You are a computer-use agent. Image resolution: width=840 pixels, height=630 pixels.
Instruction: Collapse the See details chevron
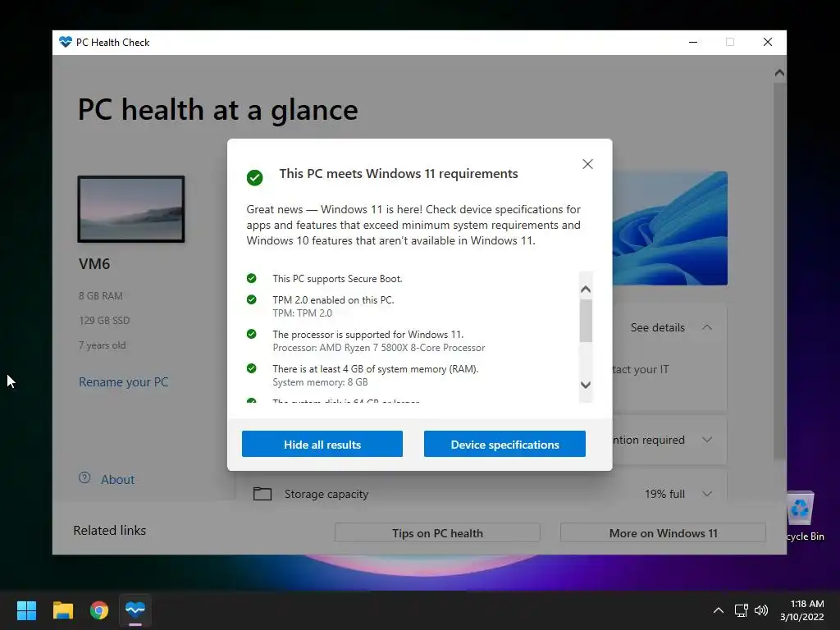coord(707,327)
